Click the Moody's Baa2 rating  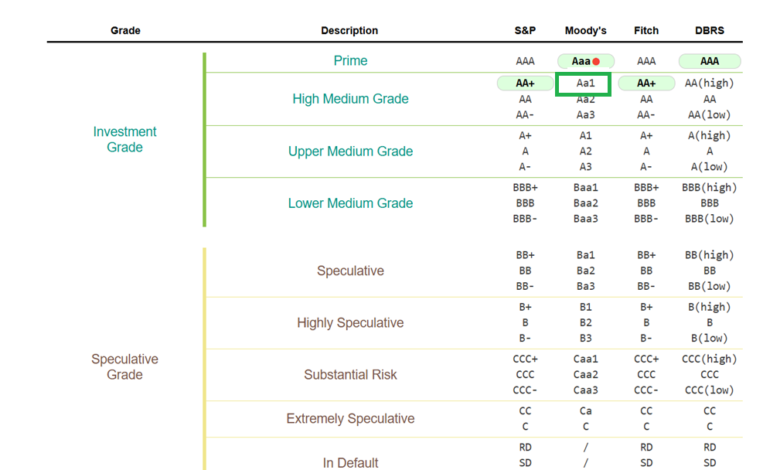(x=585, y=203)
